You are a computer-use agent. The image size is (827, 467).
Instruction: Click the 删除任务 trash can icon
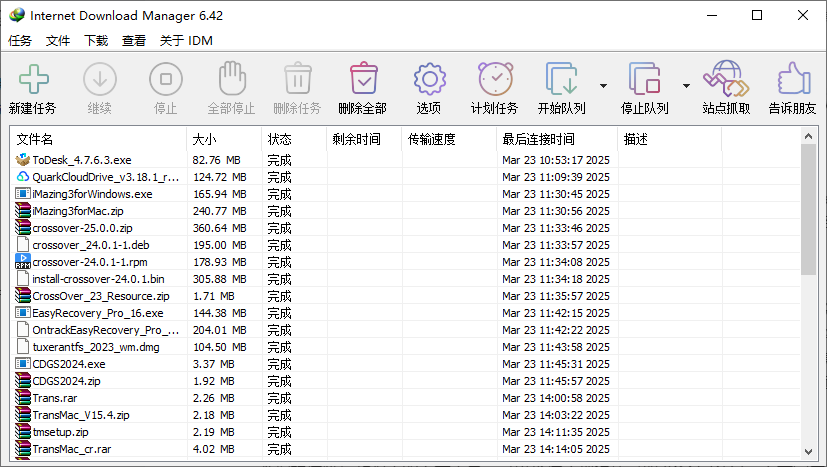tap(298, 79)
